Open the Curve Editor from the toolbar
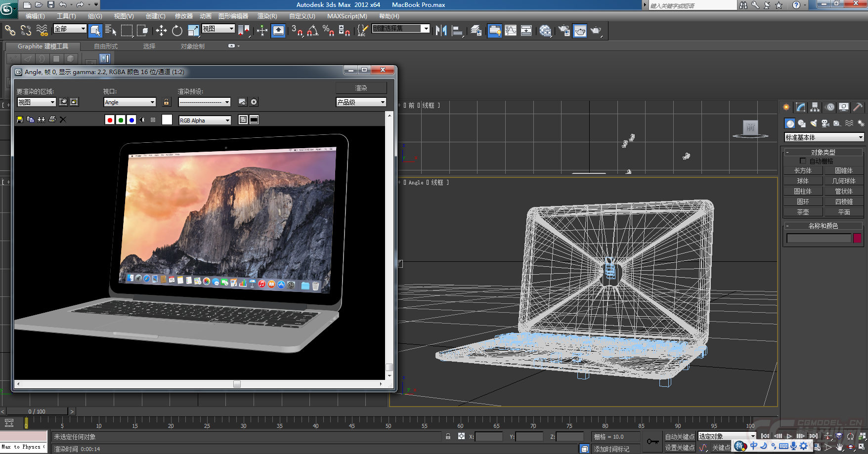868x454 pixels. [x=511, y=31]
